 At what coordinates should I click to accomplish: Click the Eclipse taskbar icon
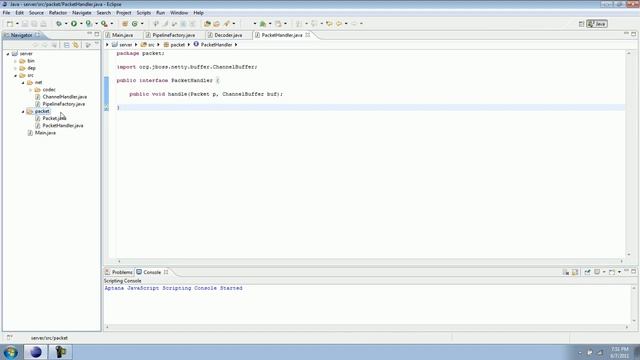tap(36, 352)
